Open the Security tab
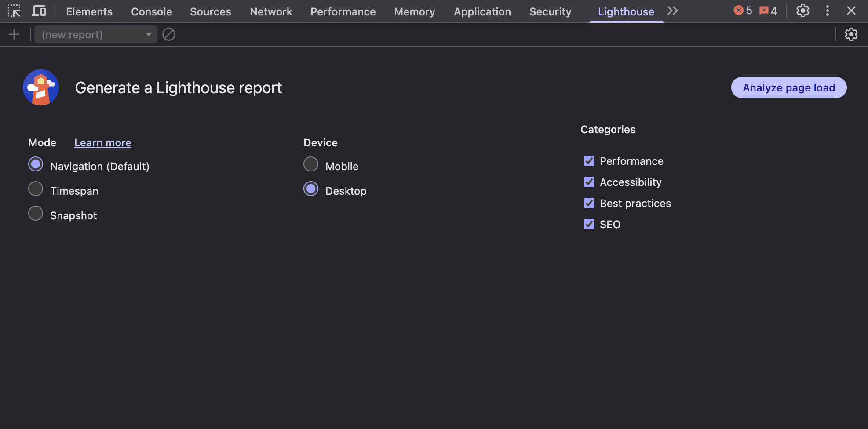The width and height of the screenshot is (868, 429). [551, 11]
